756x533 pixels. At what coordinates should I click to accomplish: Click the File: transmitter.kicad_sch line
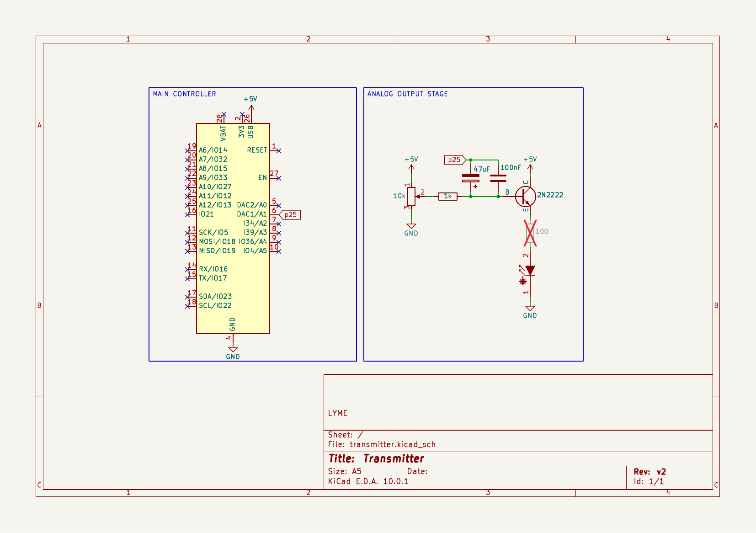point(382,444)
